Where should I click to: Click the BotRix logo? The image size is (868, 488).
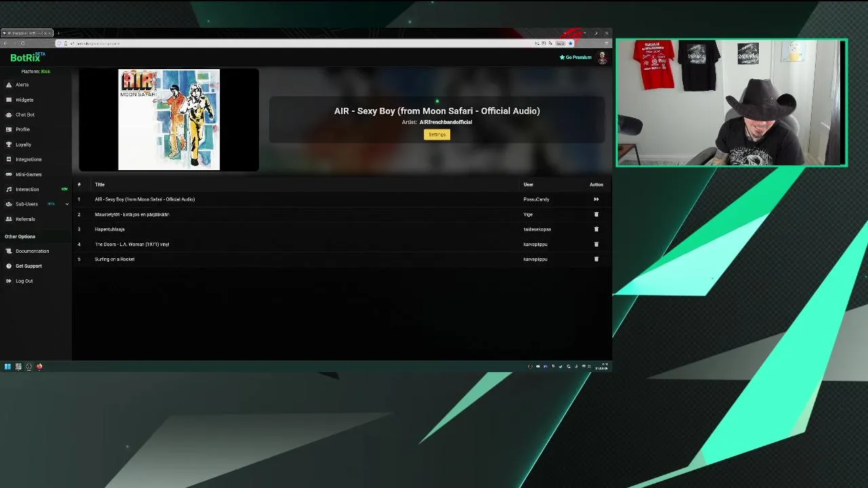[27, 58]
